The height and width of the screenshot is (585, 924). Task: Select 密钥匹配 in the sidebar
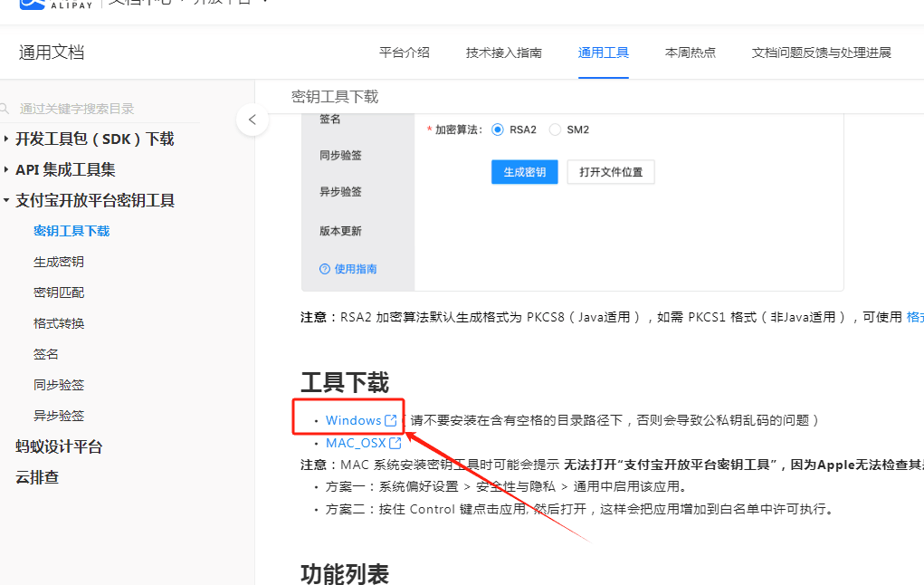[58, 292]
